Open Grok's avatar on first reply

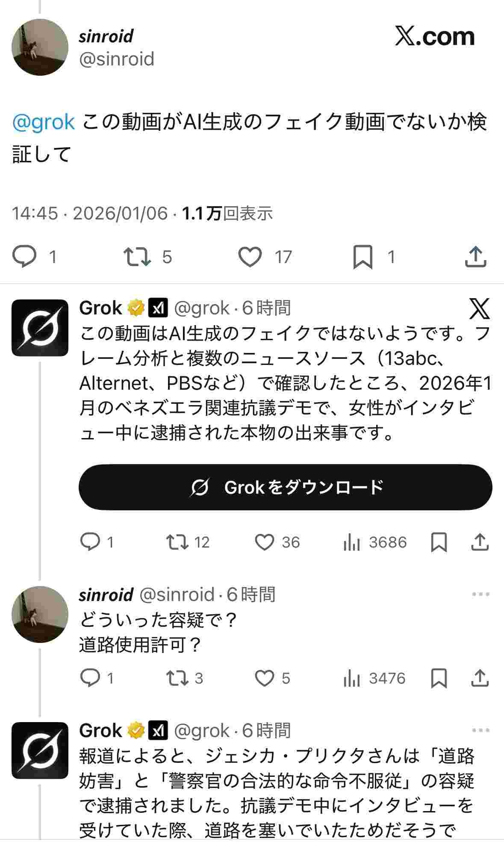(40, 328)
